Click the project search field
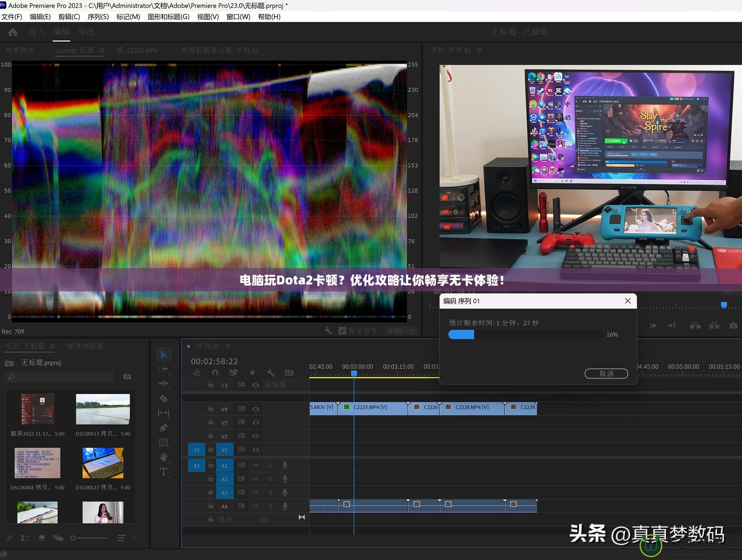742x560 pixels. click(60, 376)
